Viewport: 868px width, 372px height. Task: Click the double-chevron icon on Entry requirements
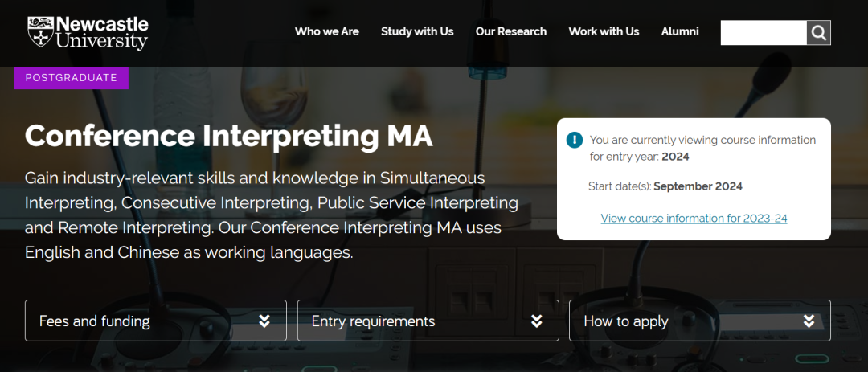click(537, 321)
